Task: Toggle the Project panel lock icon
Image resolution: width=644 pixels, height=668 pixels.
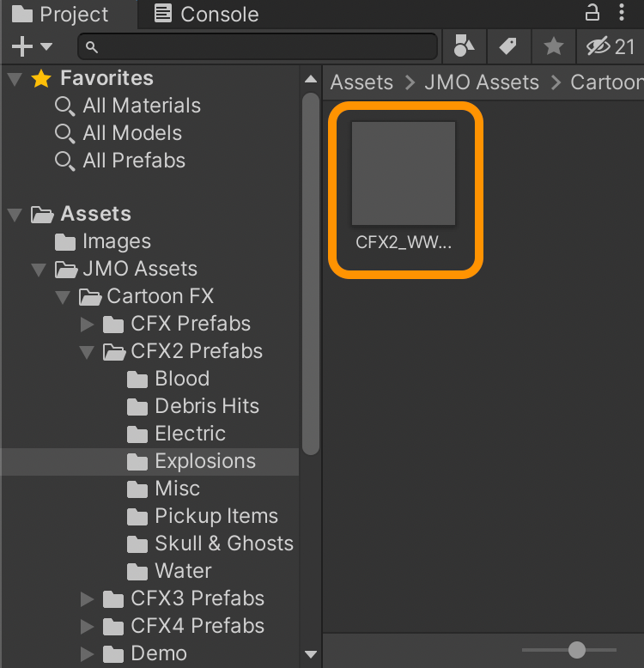Action: coord(592,12)
